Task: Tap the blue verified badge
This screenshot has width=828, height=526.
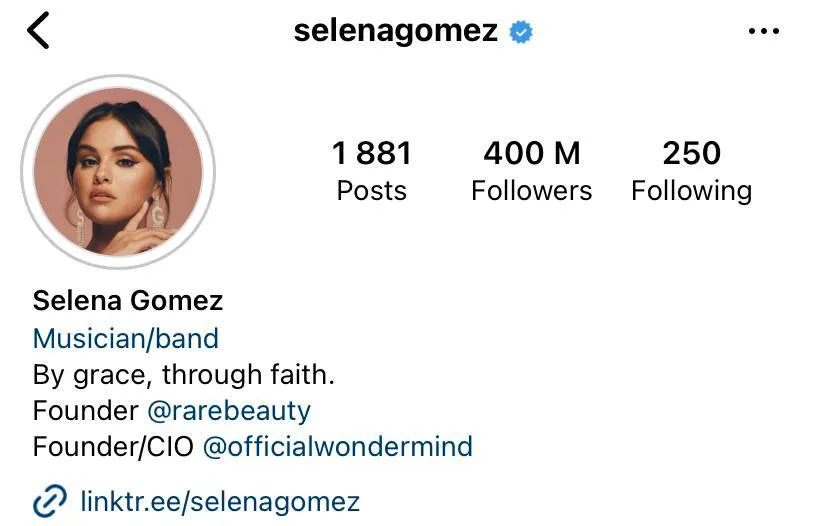Action: tap(521, 32)
